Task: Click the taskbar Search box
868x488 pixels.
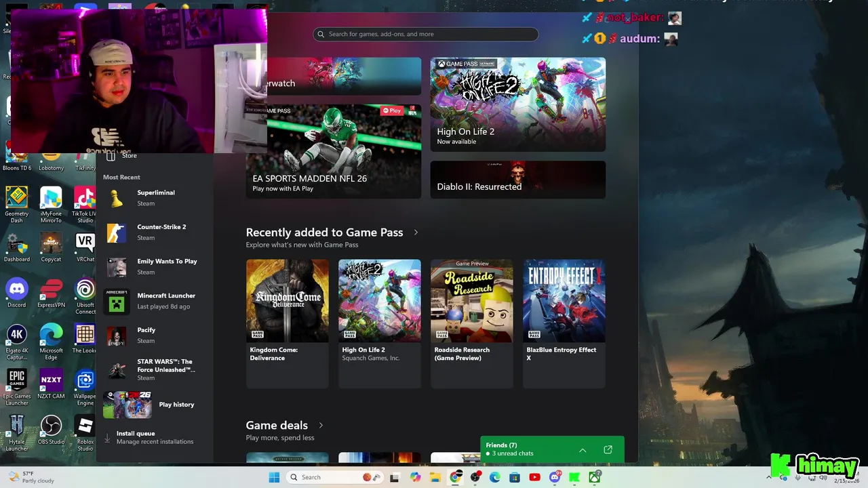Action: tap(335, 477)
